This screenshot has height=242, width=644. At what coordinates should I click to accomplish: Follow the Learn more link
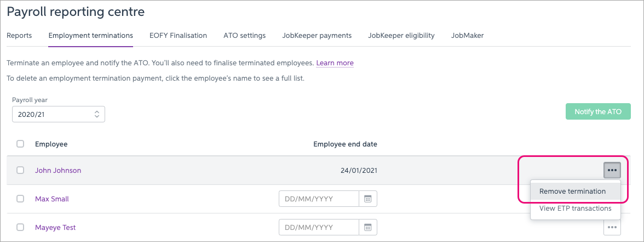(335, 63)
